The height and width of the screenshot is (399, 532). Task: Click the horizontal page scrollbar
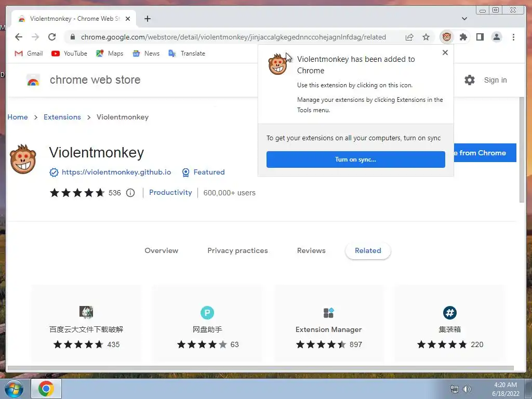(x=261, y=368)
